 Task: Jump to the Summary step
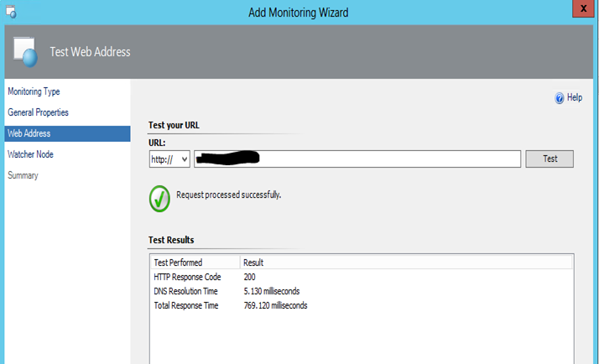(x=23, y=175)
